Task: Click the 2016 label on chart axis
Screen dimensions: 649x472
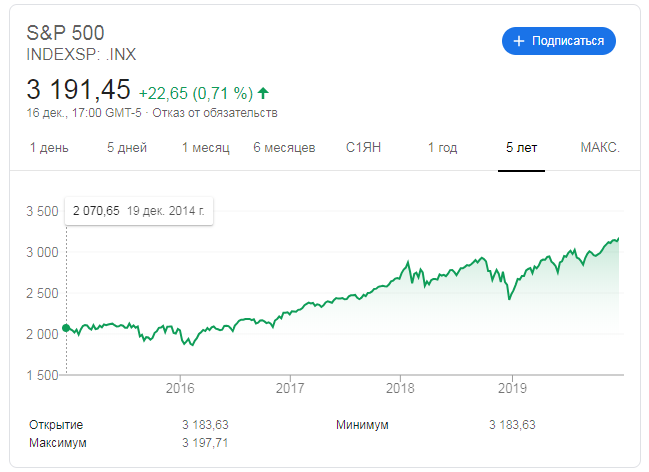Action: (180, 388)
